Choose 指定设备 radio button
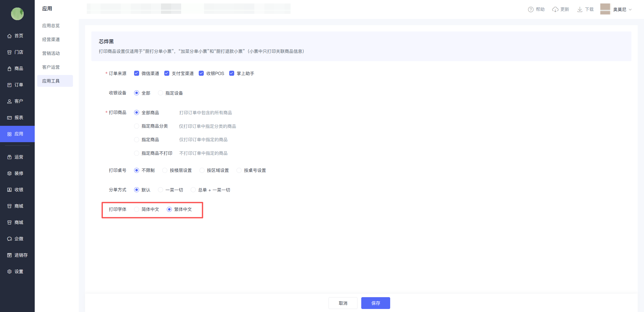 160,93
